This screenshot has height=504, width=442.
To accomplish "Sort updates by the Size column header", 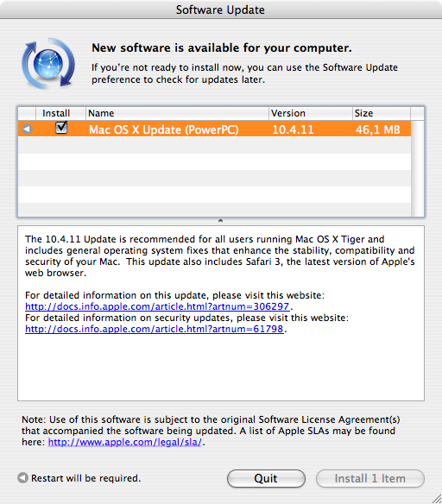I will pos(382,113).
